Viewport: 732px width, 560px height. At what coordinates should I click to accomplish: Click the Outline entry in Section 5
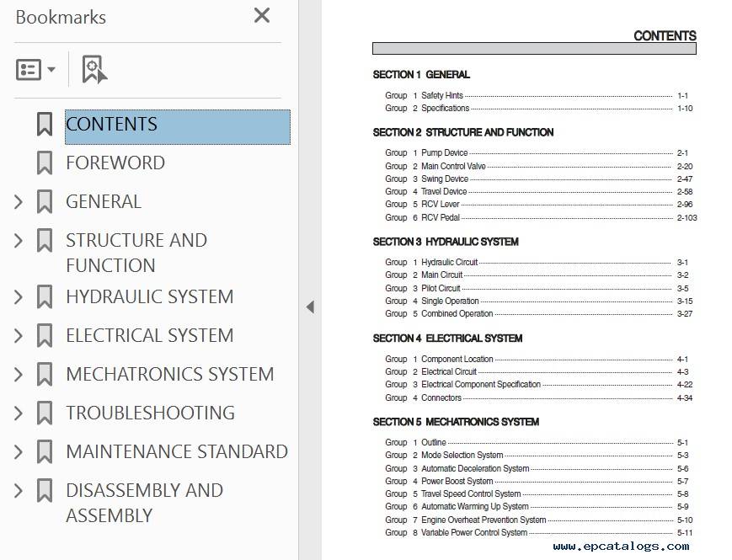tap(537, 442)
